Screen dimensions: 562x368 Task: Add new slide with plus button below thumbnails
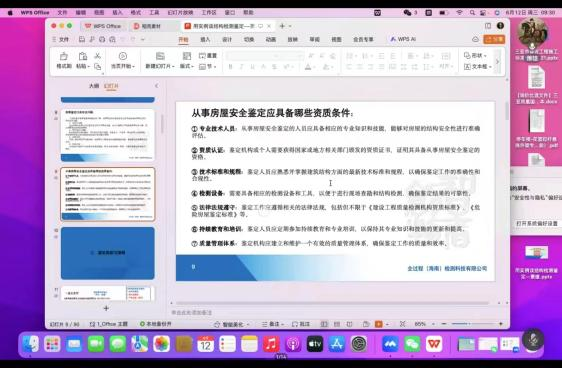point(106,308)
